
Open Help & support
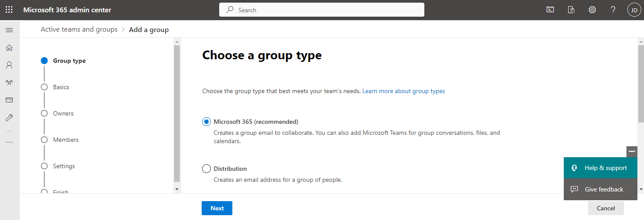pos(601,168)
